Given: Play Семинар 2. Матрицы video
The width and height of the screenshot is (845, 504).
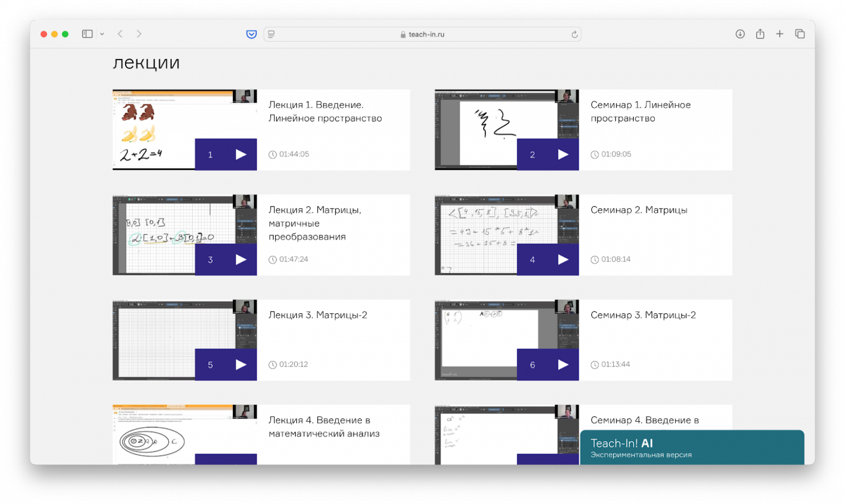Looking at the screenshot, I should (x=563, y=260).
